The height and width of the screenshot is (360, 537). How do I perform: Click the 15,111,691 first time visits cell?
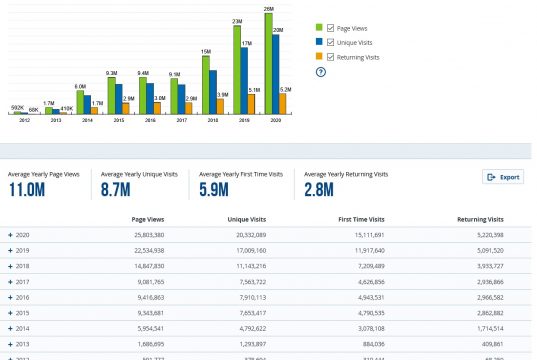(370, 235)
